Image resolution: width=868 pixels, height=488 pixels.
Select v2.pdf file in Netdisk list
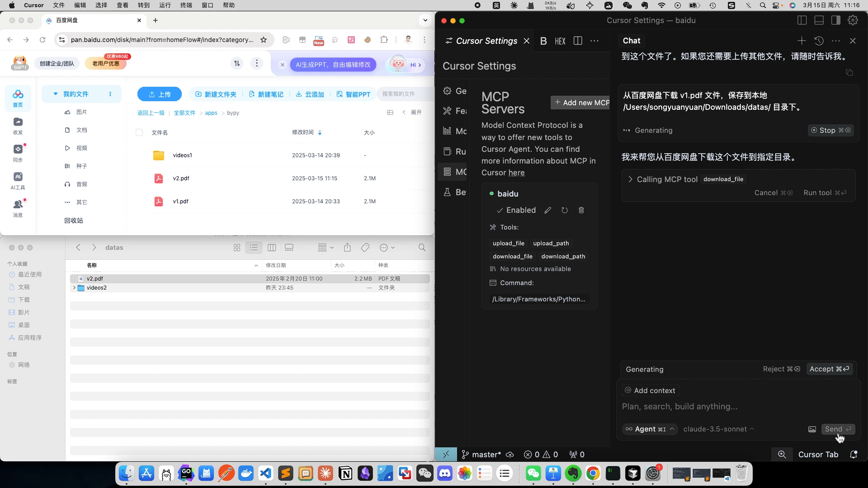point(181,178)
